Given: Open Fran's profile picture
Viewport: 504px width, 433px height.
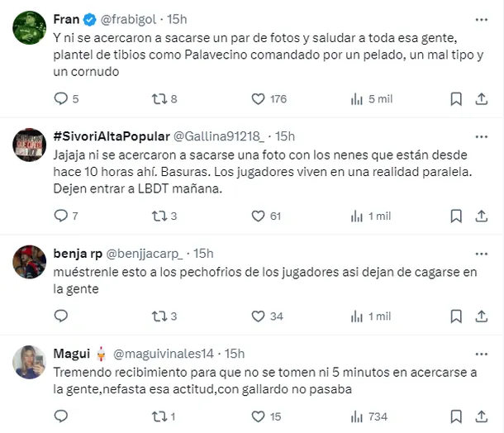Looking at the screenshot, I should pos(29,27).
